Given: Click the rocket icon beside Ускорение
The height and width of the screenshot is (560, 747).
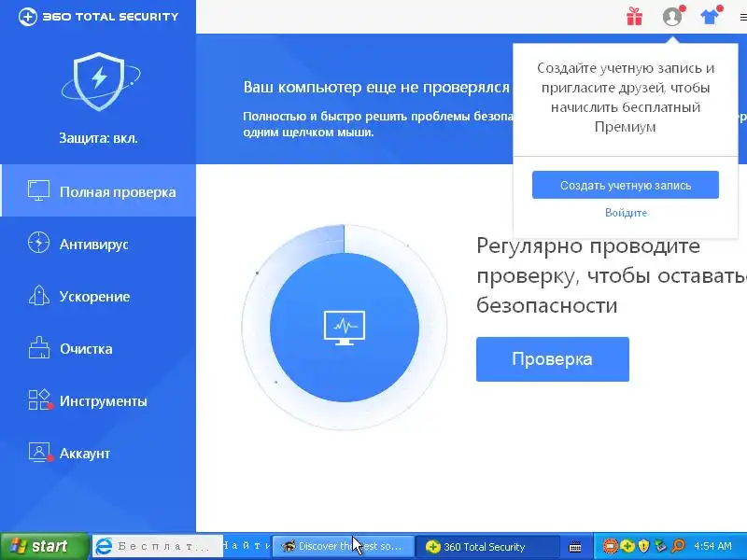Looking at the screenshot, I should click(x=38, y=295).
